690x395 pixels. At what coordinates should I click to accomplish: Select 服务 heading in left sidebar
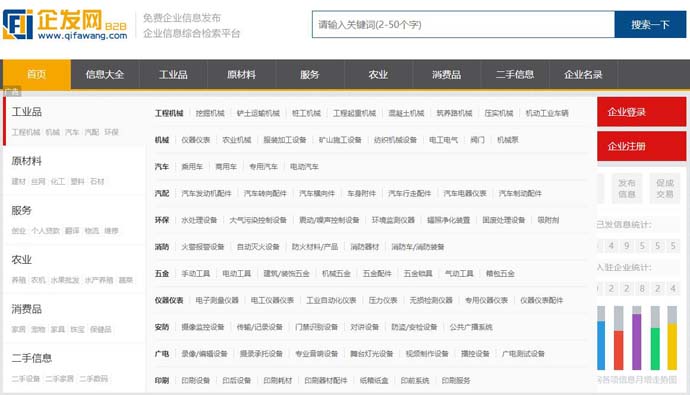(x=22, y=210)
